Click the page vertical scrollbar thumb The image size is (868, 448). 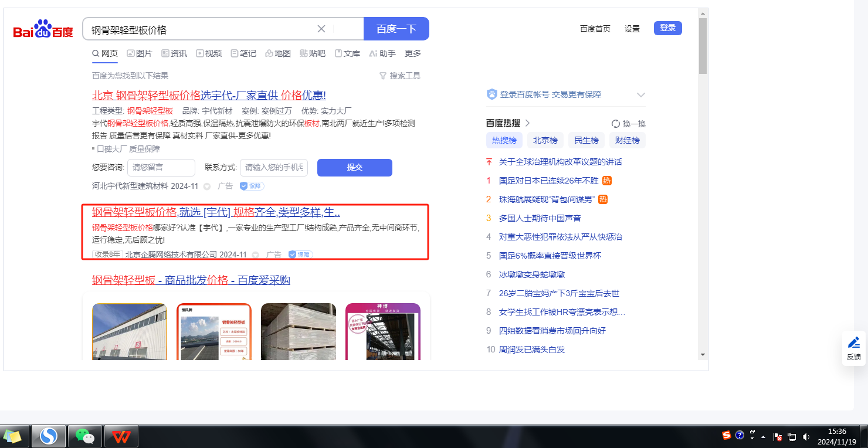(703, 46)
